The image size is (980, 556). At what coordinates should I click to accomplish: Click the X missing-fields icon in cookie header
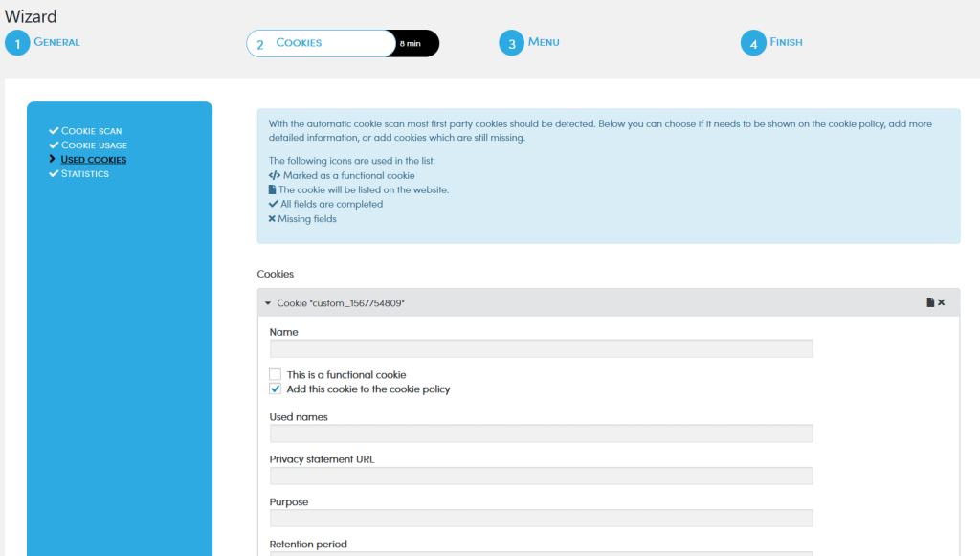[x=942, y=302]
